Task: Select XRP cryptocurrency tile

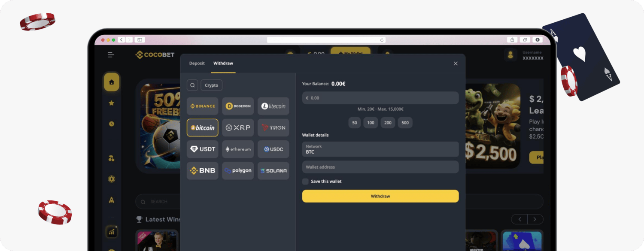Action: (x=238, y=127)
